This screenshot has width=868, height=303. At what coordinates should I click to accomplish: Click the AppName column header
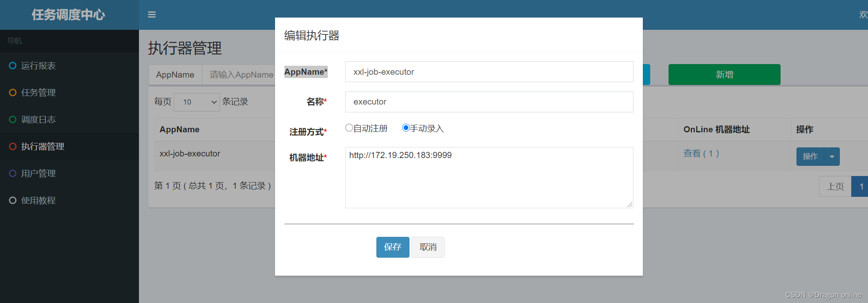tap(179, 129)
